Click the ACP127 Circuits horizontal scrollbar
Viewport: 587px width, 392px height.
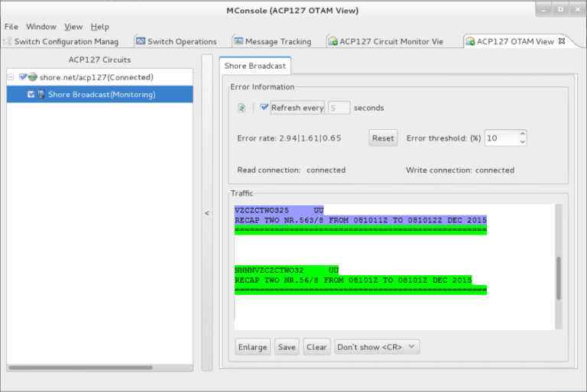point(80,368)
